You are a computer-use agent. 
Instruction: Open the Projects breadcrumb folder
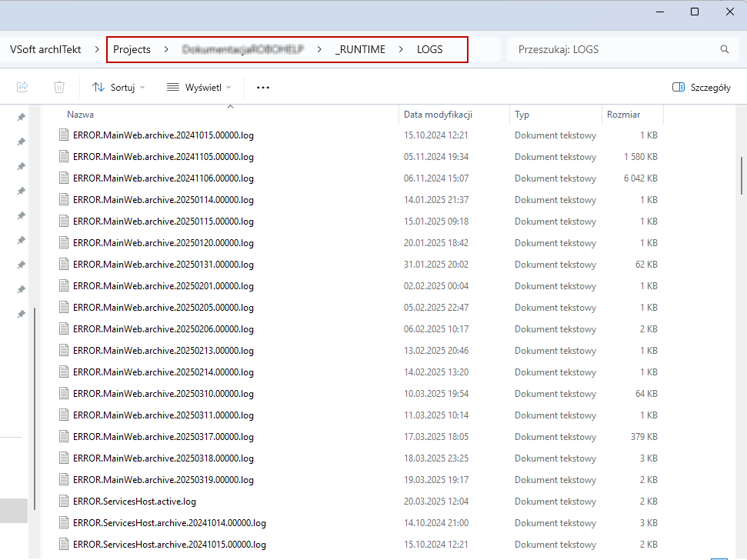132,49
